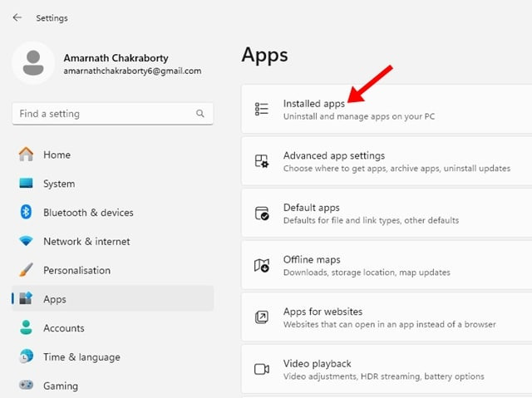Screen dimensions: 532x398
Task: Go to Gaming settings
Action: pos(113,386)
